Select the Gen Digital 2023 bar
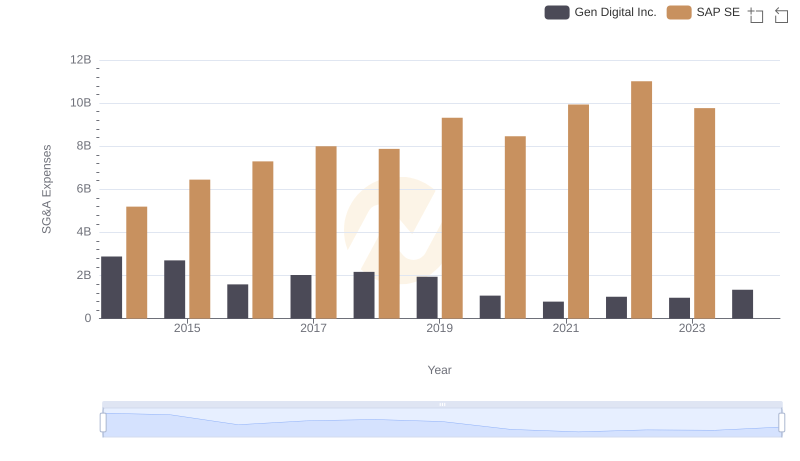 pyautogui.click(x=680, y=308)
